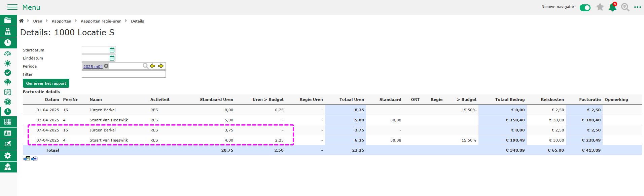The height and width of the screenshot is (196, 644).
Task: Go to next period with right arrow
Action: [161, 66]
